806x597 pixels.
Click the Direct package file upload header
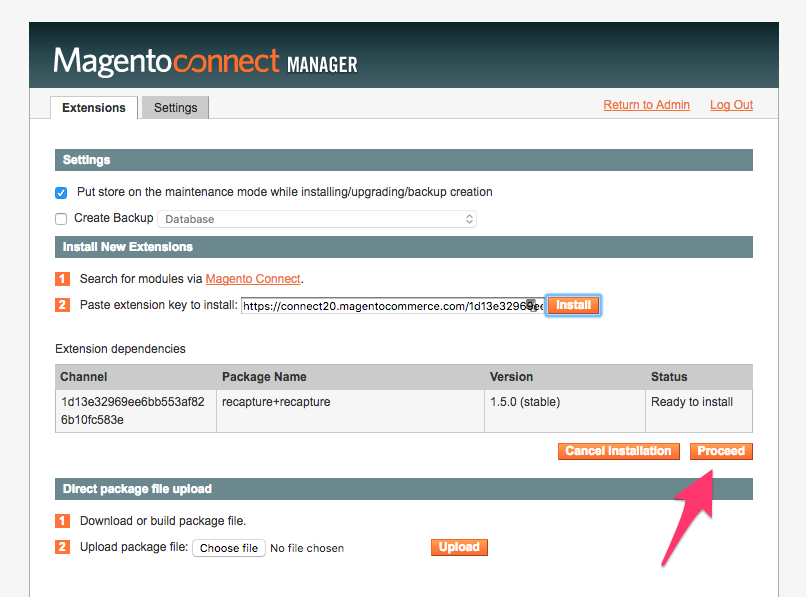(x=404, y=489)
